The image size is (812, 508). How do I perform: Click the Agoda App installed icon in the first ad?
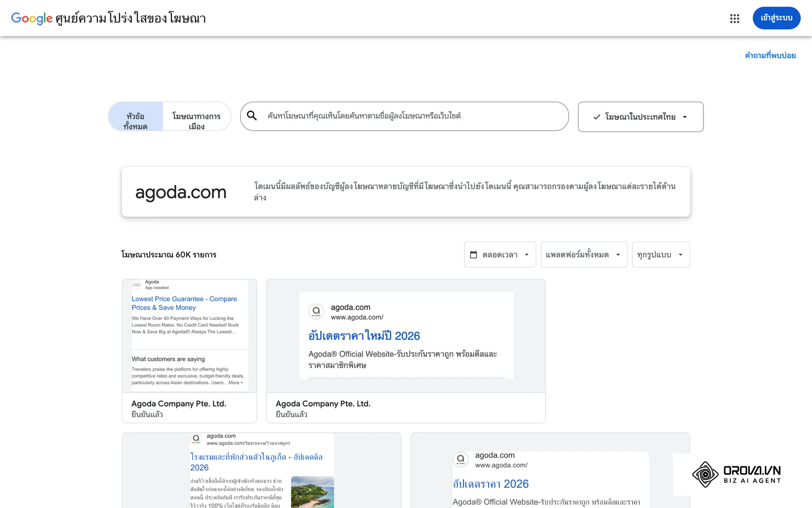point(137,284)
